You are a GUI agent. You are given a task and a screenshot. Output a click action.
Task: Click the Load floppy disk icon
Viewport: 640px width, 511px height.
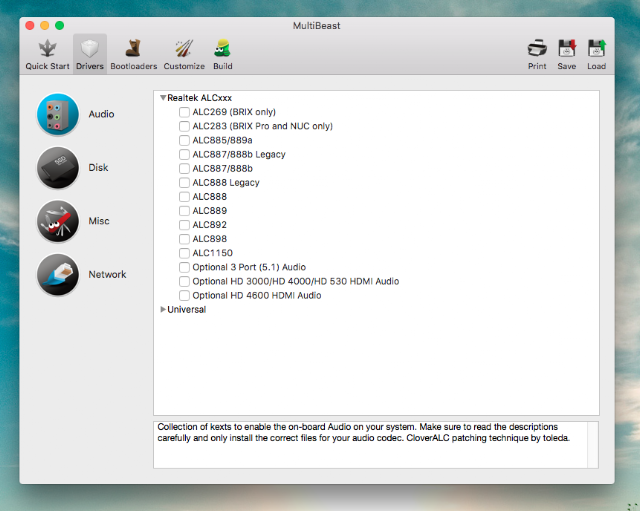tap(596, 49)
